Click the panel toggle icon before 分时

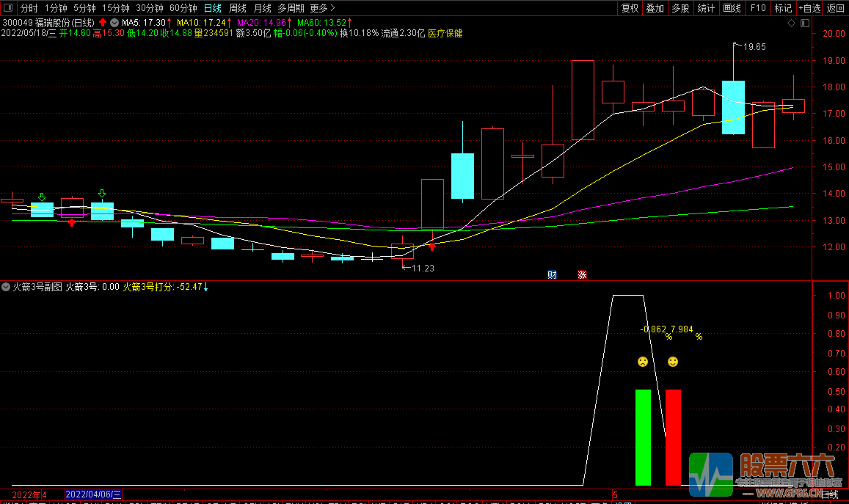8,8
